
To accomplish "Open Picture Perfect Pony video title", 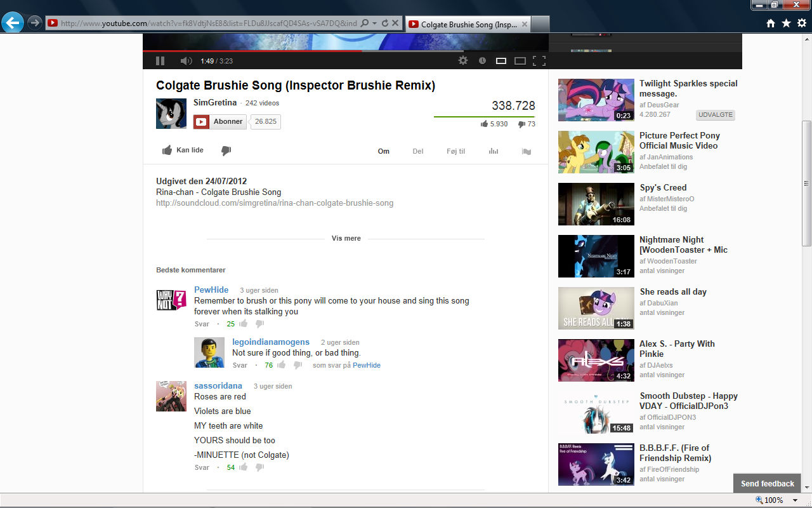I will tap(679, 140).
